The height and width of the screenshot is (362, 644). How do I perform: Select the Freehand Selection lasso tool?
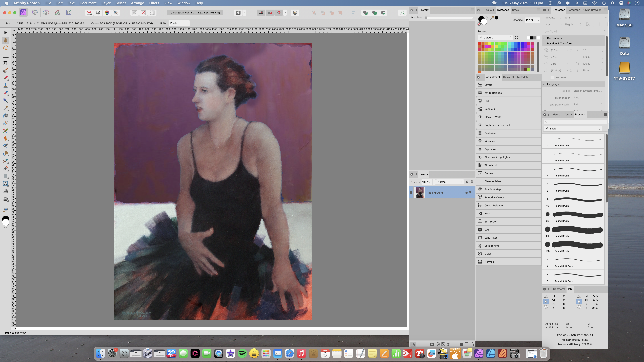(6, 48)
